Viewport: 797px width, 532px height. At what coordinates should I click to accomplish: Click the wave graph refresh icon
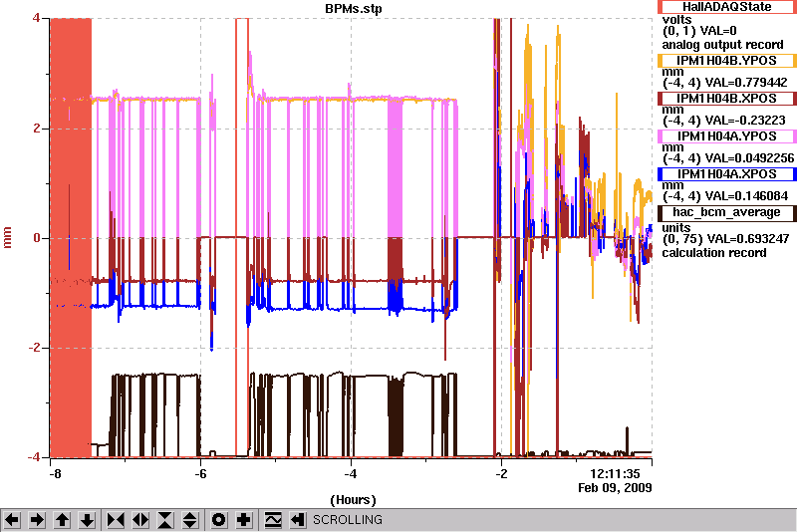273,520
